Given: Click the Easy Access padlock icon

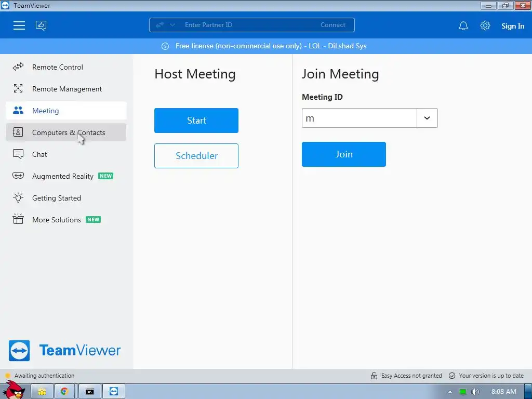Looking at the screenshot, I should point(374,376).
